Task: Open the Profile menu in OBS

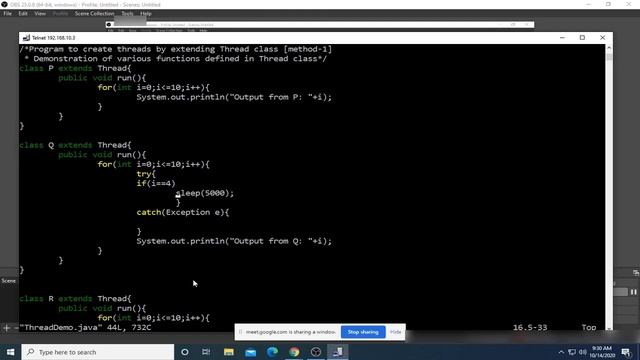Action: coord(60,13)
